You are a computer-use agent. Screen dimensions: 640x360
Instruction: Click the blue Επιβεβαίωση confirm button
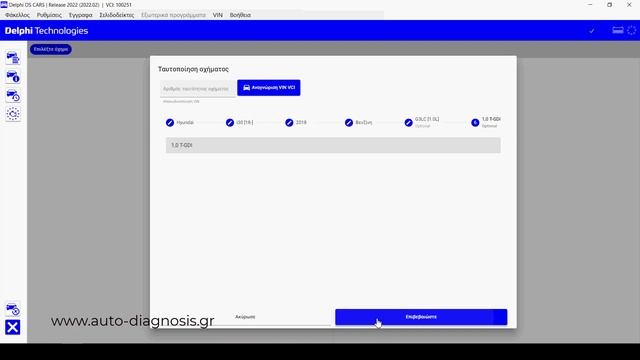point(421,317)
